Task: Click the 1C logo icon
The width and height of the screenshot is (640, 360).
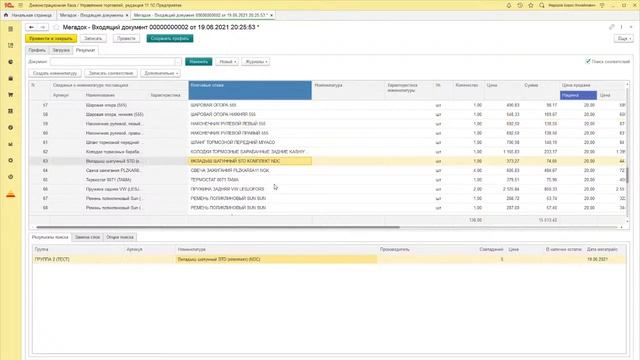Action: tap(9, 5)
